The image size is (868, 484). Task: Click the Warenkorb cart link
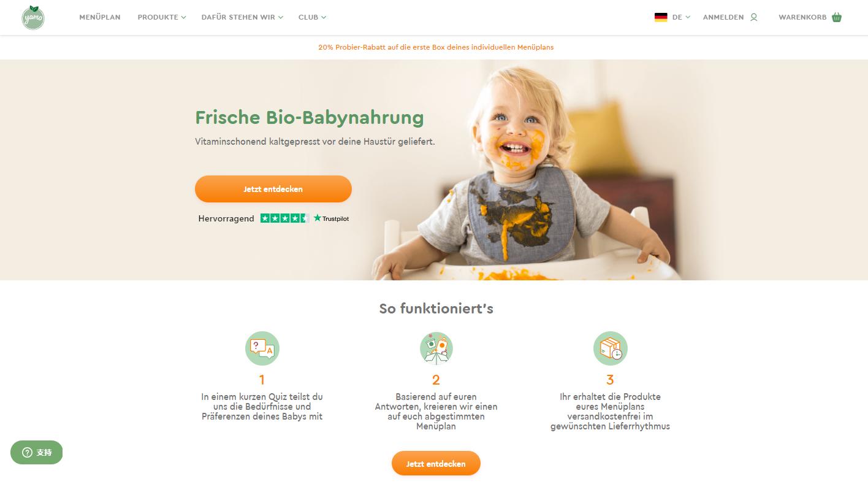point(802,17)
